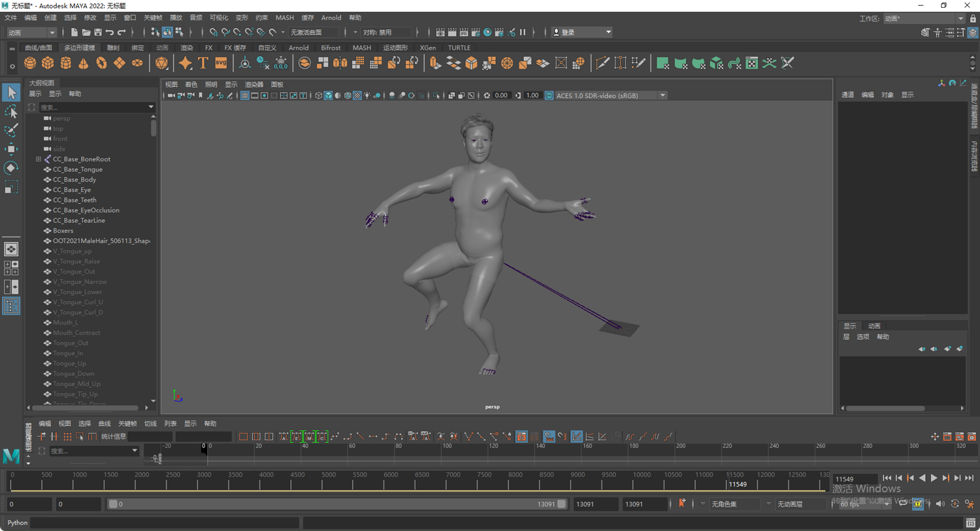The width and height of the screenshot is (980, 531).
Task: Open the outliner search filter dropdown arrow
Action: [x=151, y=107]
